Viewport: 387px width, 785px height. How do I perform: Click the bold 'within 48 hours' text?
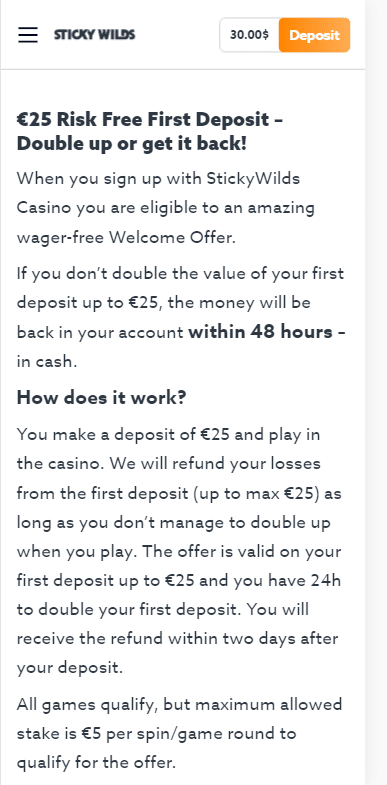(x=260, y=332)
